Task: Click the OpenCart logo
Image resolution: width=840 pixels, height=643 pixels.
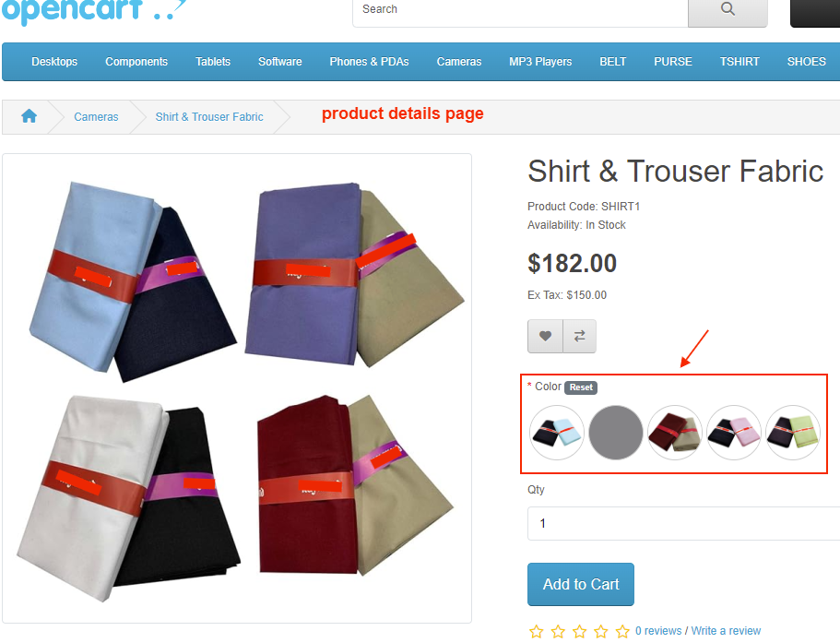Action: click(x=94, y=11)
